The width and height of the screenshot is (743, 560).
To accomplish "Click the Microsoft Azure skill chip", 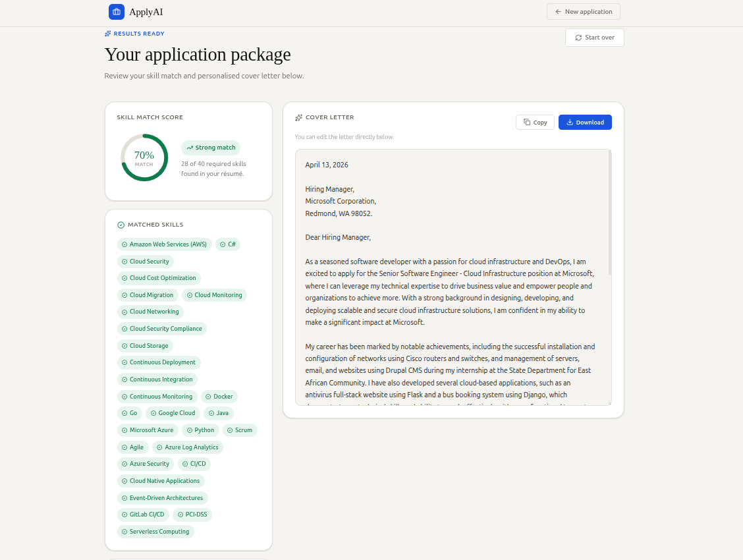I will [x=148, y=430].
